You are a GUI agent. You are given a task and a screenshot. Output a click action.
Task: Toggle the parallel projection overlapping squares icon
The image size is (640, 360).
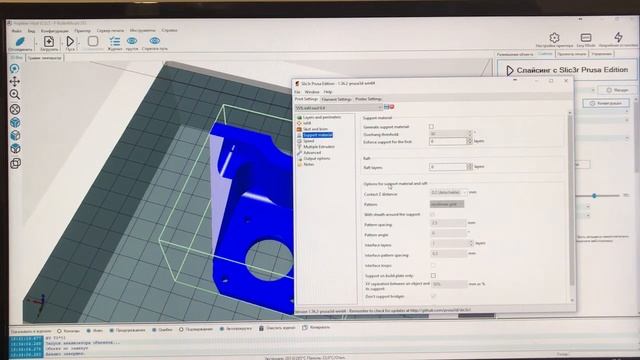click(15, 163)
